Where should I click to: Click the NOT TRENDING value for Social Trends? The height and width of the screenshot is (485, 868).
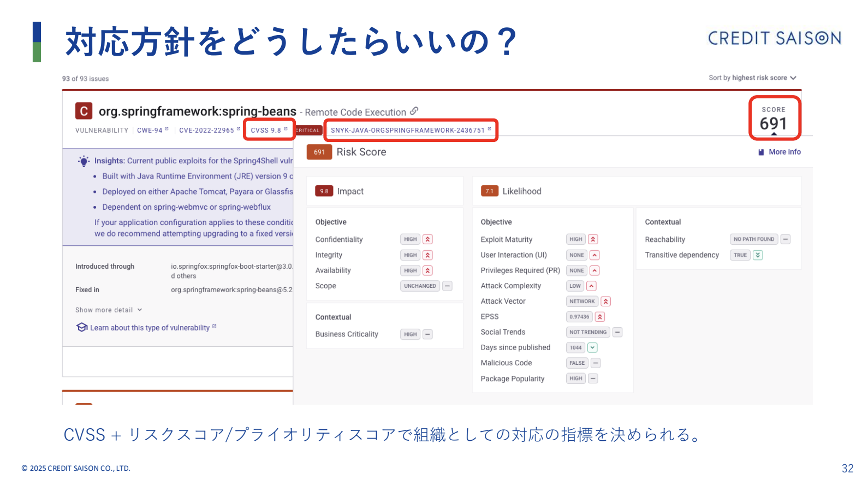588,332
